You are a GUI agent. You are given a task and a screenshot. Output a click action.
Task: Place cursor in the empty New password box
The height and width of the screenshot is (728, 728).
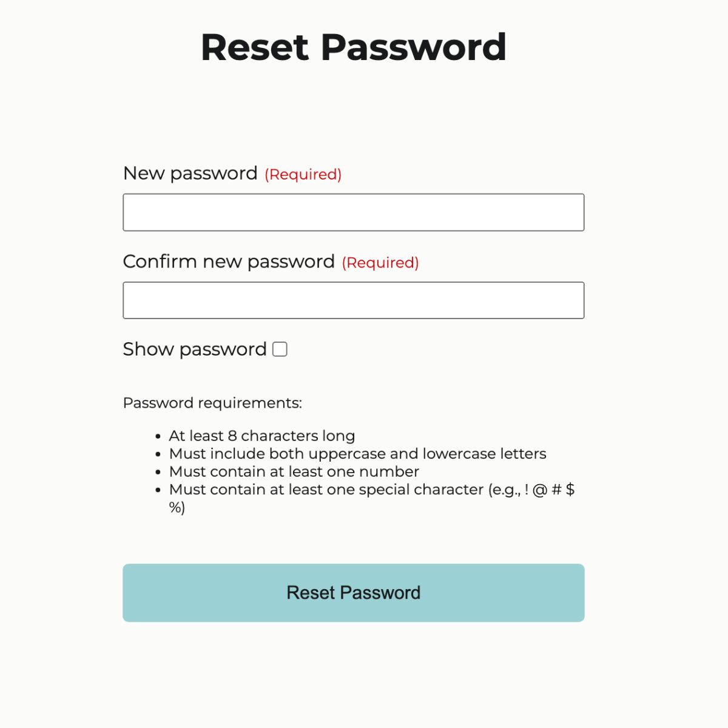[353, 212]
